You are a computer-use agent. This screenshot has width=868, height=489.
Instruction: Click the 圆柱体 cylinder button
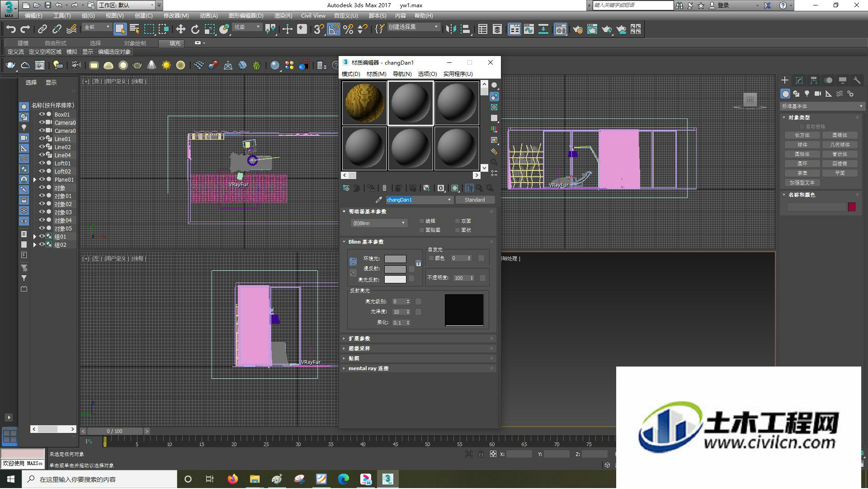tap(802, 155)
